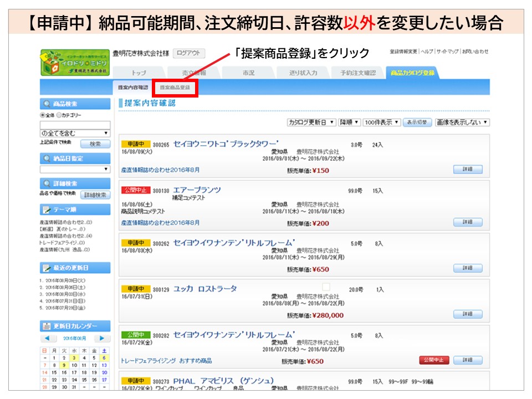
Task: Advance calendar to next month
Action: (101, 338)
